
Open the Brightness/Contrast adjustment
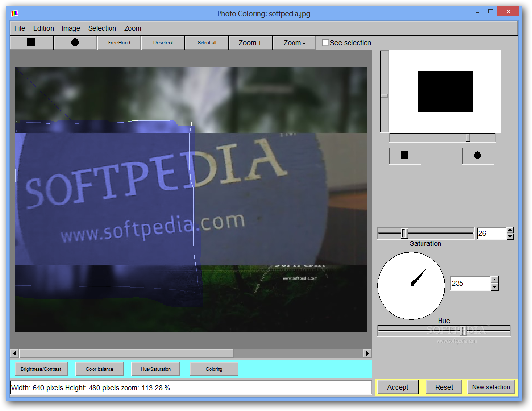point(41,369)
